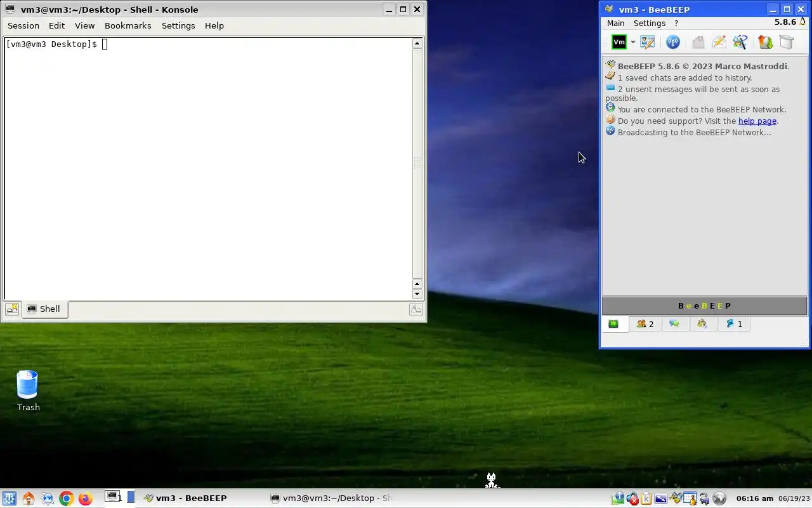Screen dimensions: 812x508
Task: Switch to the blue scroll tab showing 1
Action: coord(734,324)
